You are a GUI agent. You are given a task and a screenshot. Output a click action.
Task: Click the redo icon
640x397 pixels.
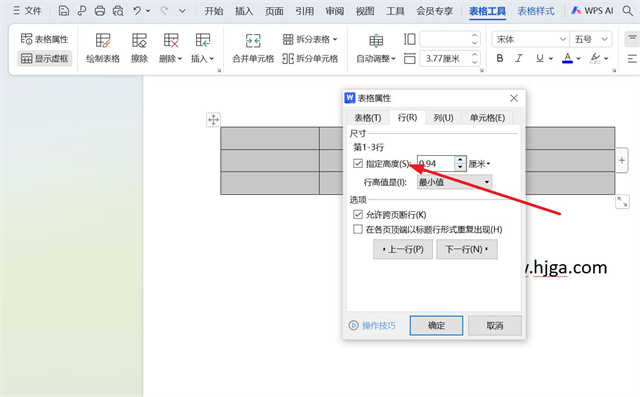(164, 11)
